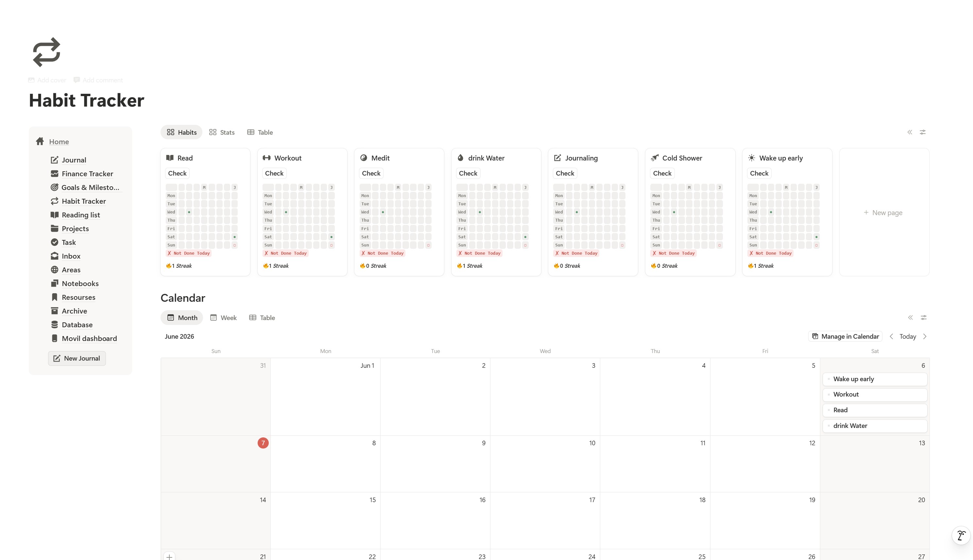Open the habits Table tab

(260, 132)
